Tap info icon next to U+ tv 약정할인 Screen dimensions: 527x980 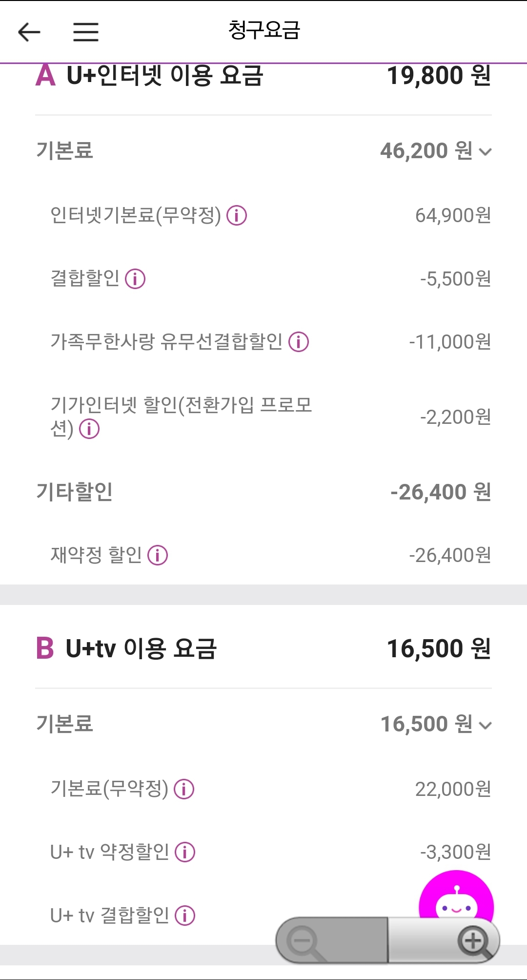[x=185, y=852]
